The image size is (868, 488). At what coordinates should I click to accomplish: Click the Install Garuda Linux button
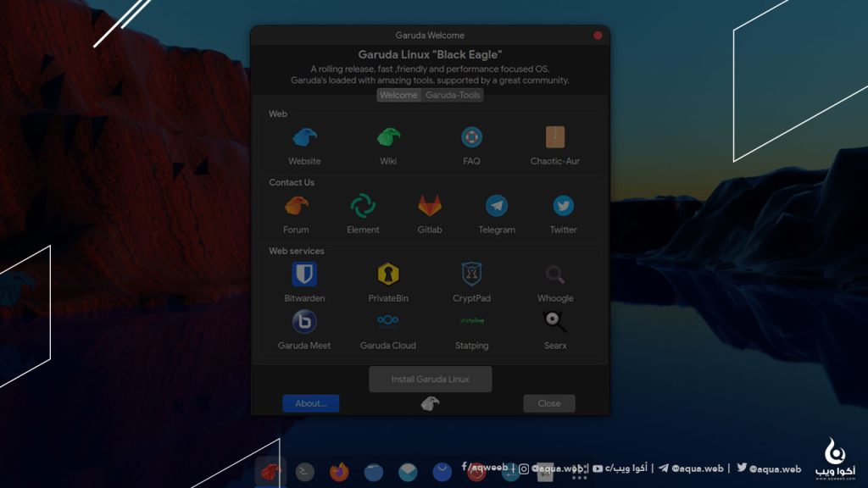tap(430, 379)
